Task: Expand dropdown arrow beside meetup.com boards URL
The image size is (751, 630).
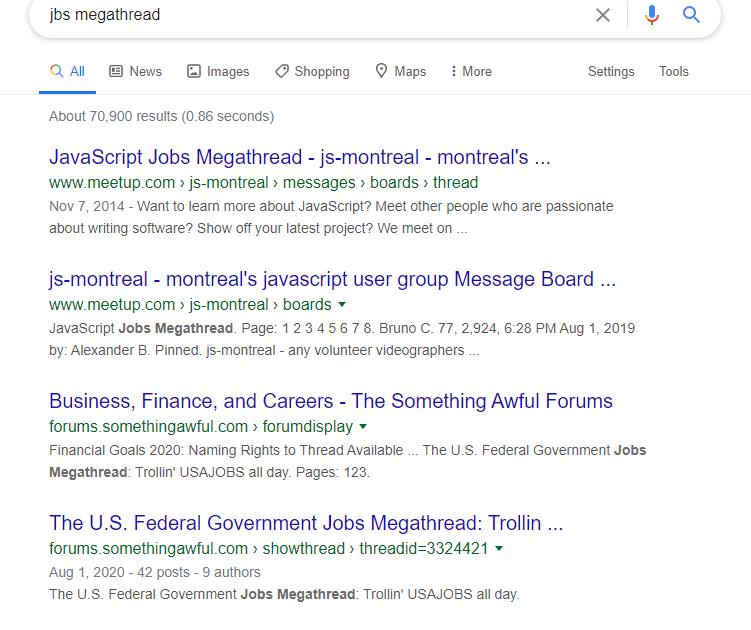Action: tap(343, 305)
